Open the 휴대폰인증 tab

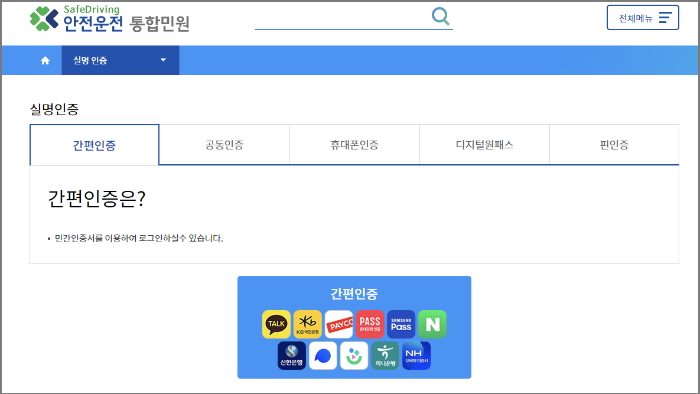coord(354,145)
